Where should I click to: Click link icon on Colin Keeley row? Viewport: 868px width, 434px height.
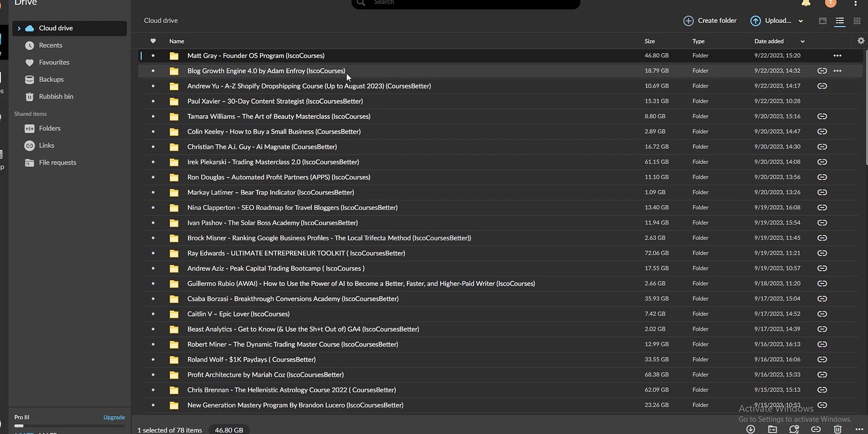coord(822,131)
